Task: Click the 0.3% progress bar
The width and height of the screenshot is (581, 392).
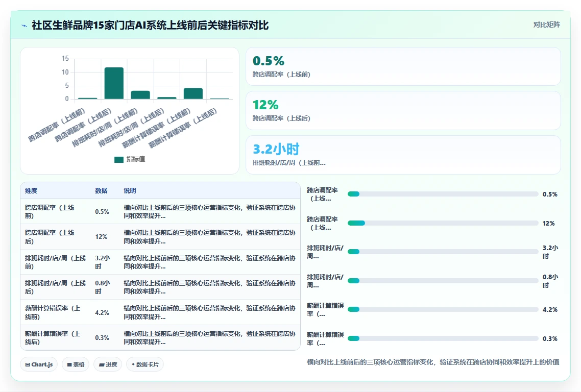Action: click(443, 338)
